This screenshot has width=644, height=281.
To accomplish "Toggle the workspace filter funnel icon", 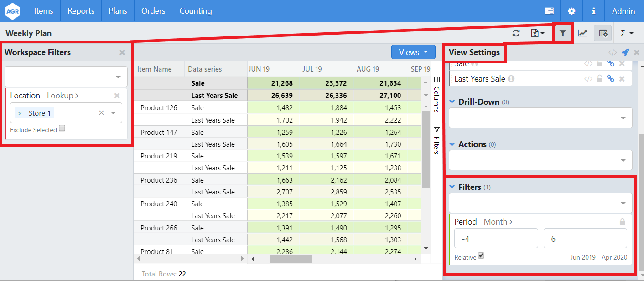I will click(x=563, y=33).
